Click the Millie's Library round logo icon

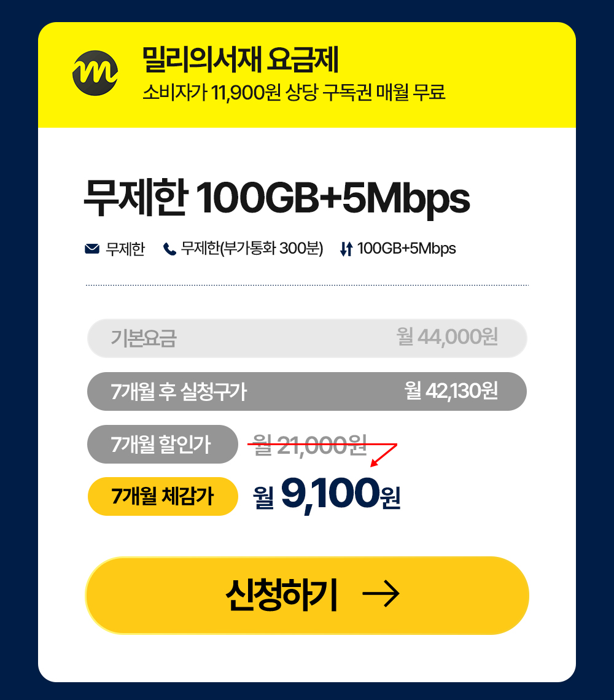pyautogui.click(x=95, y=73)
